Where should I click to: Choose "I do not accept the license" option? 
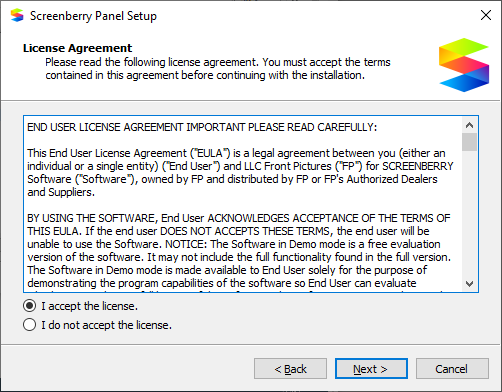pos(30,325)
